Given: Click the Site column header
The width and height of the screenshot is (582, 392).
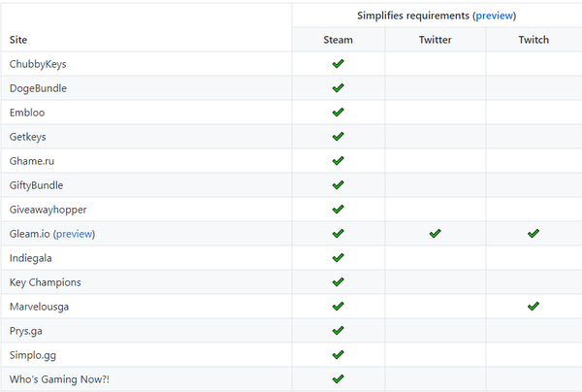Looking at the screenshot, I should tap(18, 40).
